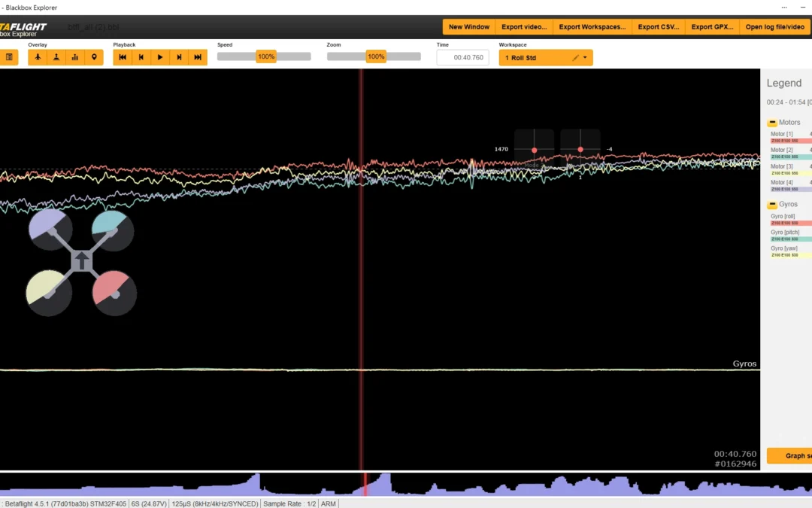Click Export video button
The height and width of the screenshot is (508, 812).
pos(524,27)
